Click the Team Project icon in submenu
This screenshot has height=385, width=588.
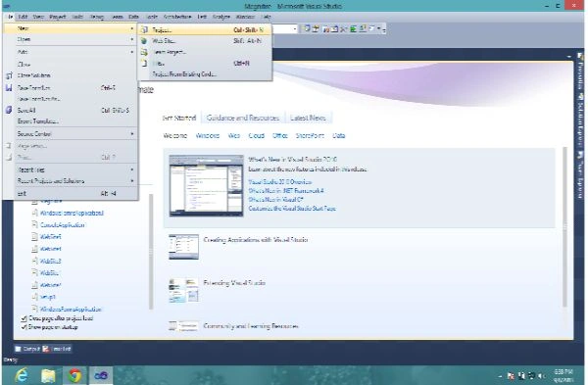point(144,52)
